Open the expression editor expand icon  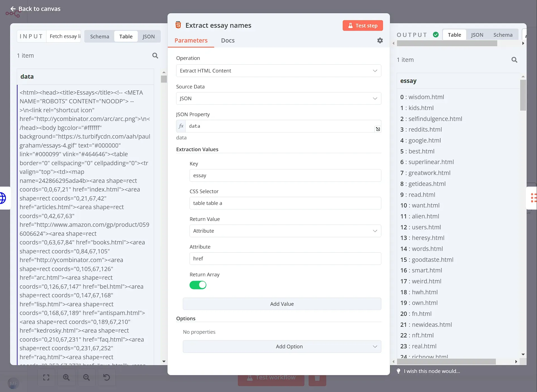click(378, 129)
